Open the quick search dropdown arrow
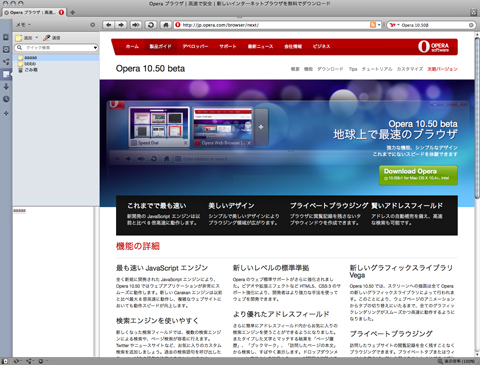Viewport: 480px width, 365px height. pyautogui.click(x=95, y=48)
